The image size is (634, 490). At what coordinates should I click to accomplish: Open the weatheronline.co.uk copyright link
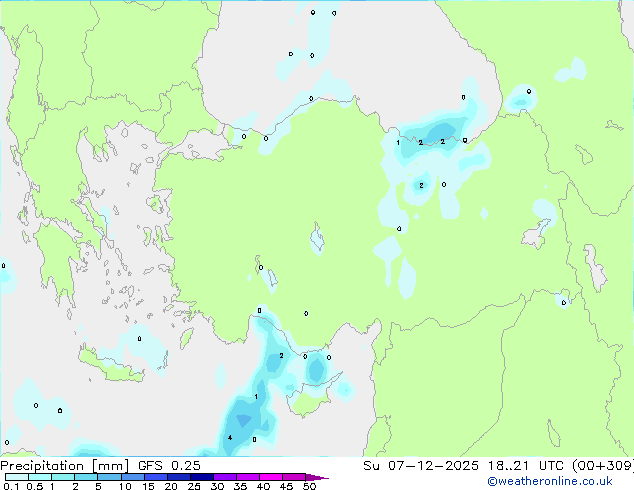[550, 482]
